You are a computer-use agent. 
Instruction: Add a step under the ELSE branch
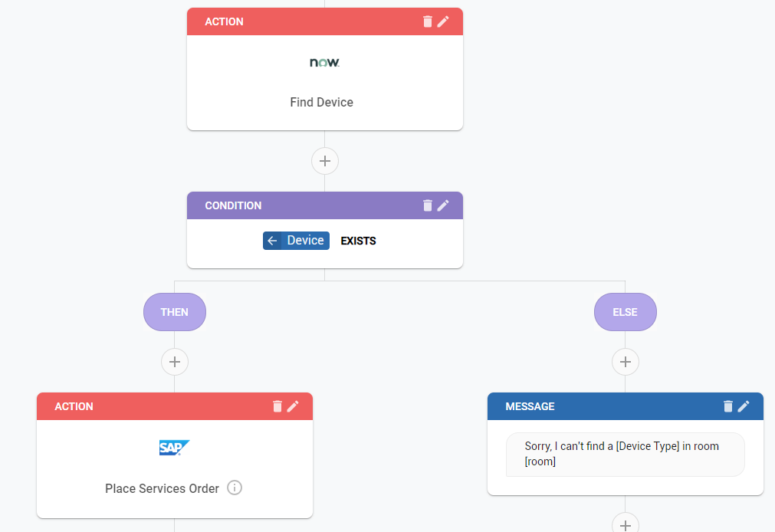[625, 362]
